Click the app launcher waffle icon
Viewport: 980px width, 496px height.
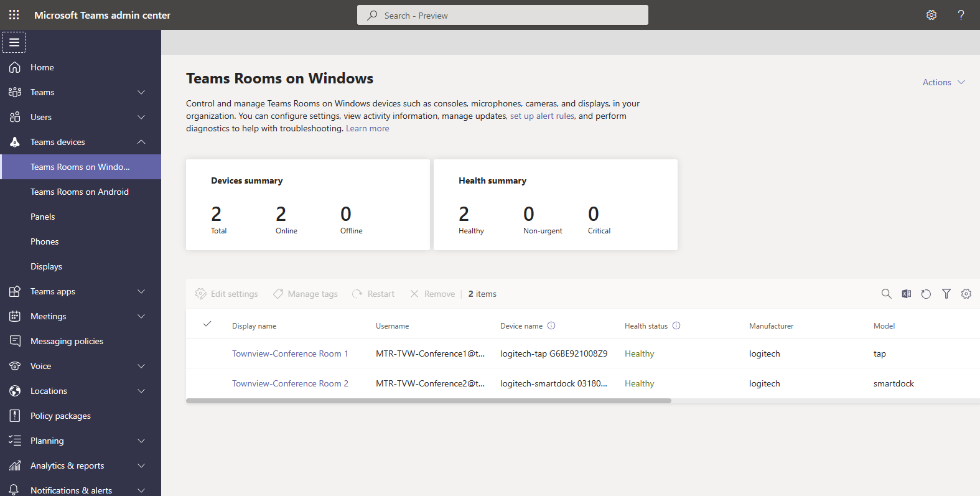point(14,15)
